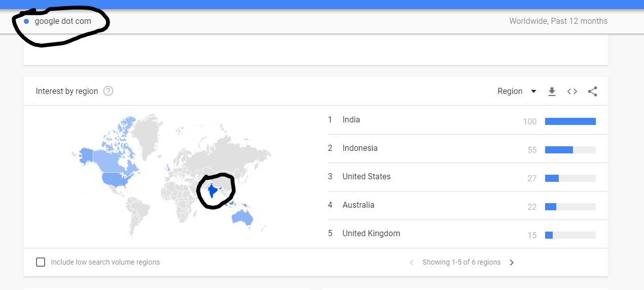
Task: Go to next page of regions
Action: pyautogui.click(x=512, y=263)
